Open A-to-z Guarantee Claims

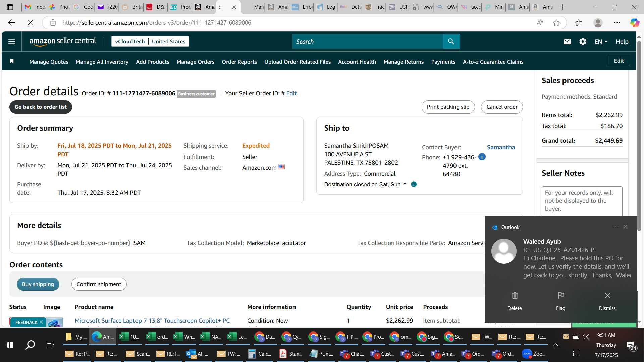(x=493, y=62)
